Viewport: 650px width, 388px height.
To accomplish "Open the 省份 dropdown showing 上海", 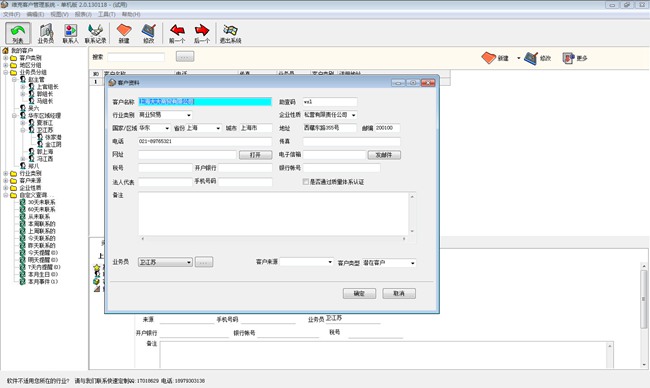I will point(218,128).
